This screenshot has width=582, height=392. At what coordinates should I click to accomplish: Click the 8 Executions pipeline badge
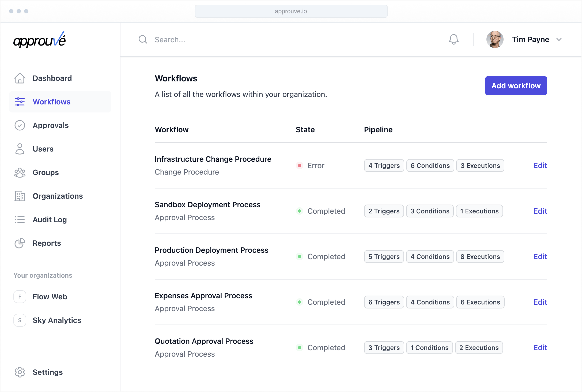coord(480,257)
